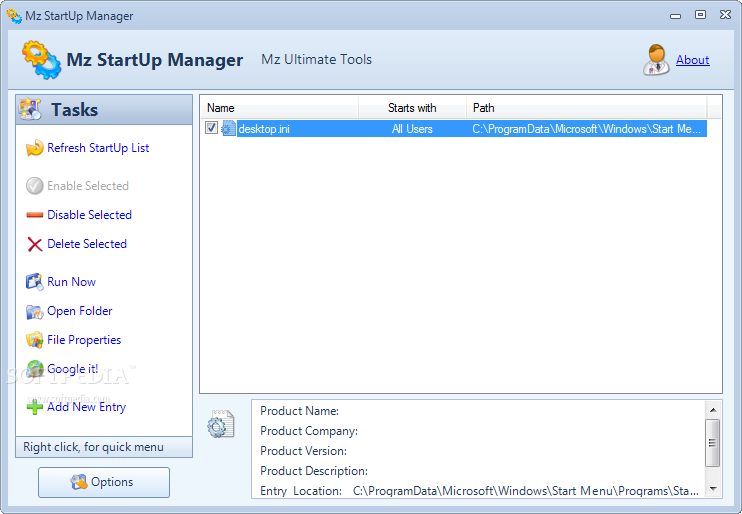This screenshot has width=742, height=514.
Task: Maximize the Mz StartUp Manager window
Action: (x=700, y=15)
